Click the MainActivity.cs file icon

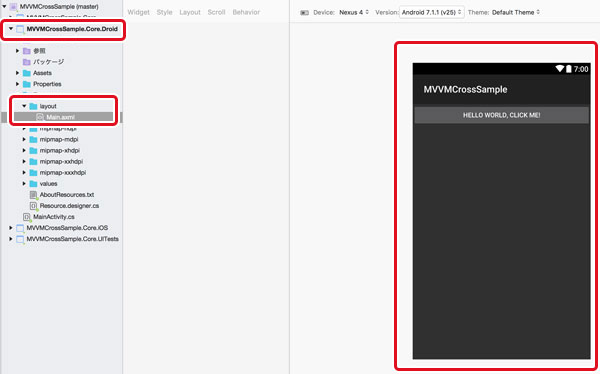(27, 217)
